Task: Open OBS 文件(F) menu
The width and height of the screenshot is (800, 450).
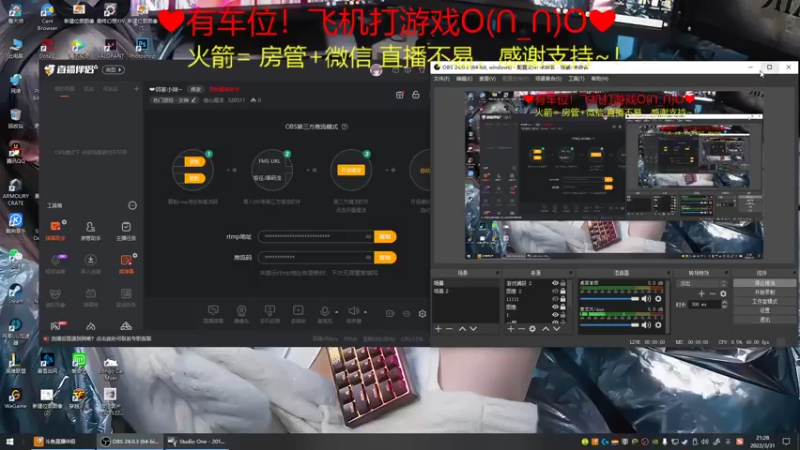Action: click(x=441, y=79)
